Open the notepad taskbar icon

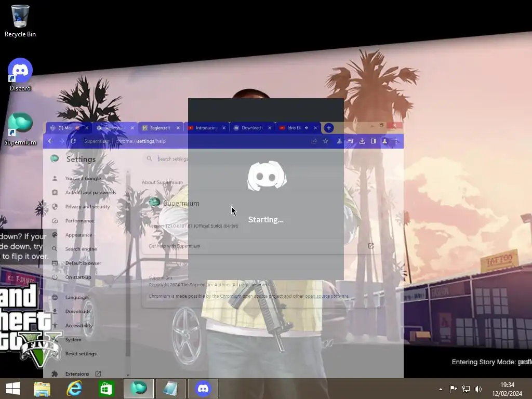(170, 389)
